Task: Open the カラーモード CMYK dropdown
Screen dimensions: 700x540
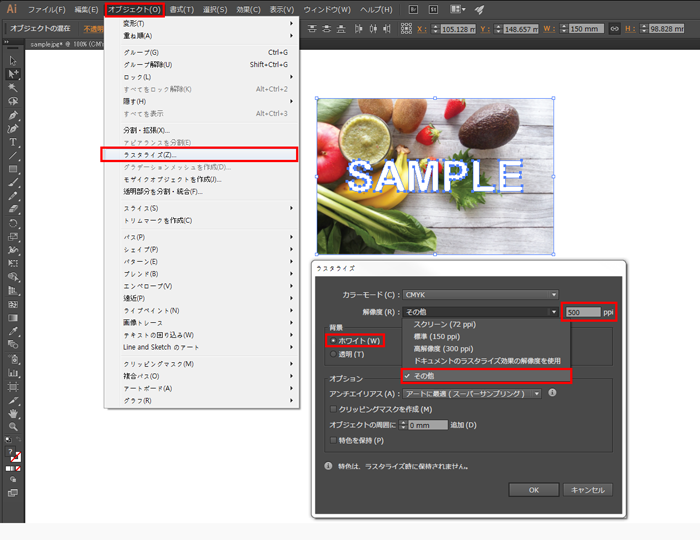Action: (x=480, y=294)
